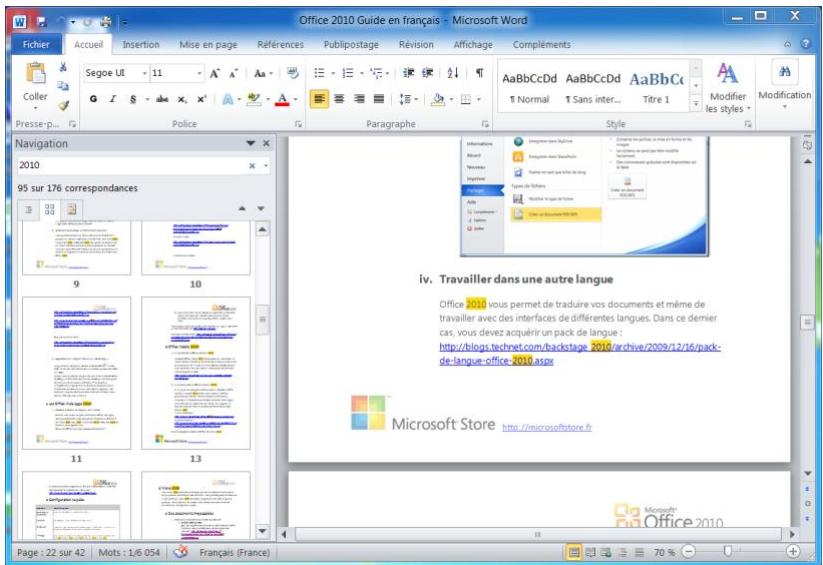Image resolution: width=823 pixels, height=565 pixels.
Task: Increase font size with grow-font icon
Action: click(214, 74)
